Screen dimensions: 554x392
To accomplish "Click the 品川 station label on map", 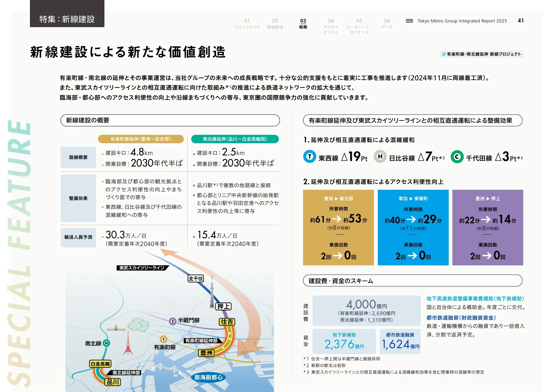I will 113,382.
